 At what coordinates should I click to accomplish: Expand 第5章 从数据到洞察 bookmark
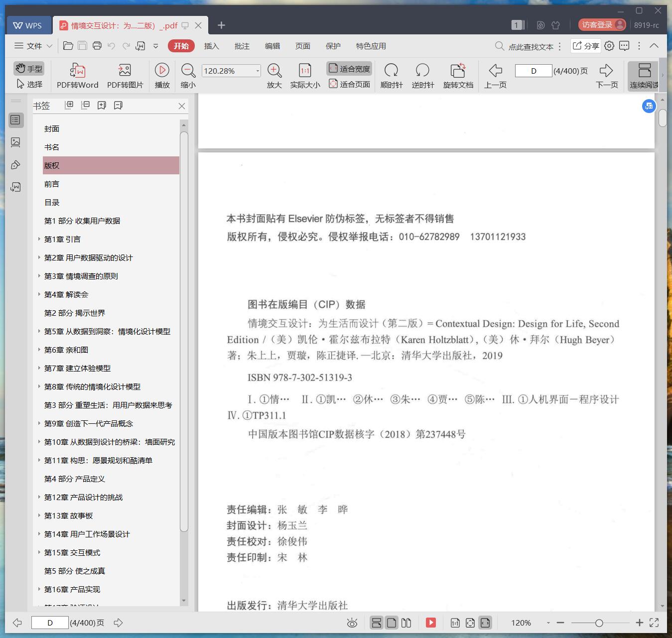point(39,331)
